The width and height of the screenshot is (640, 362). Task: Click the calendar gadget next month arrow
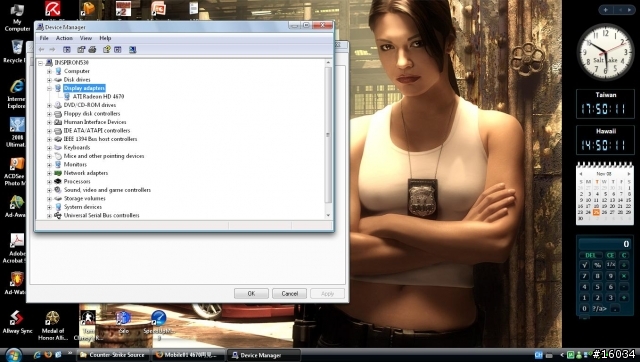629,174
